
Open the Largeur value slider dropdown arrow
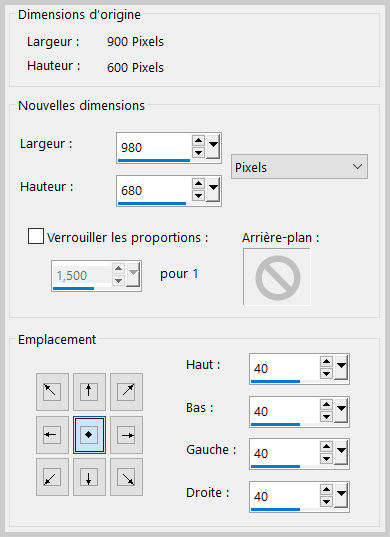[x=213, y=147]
